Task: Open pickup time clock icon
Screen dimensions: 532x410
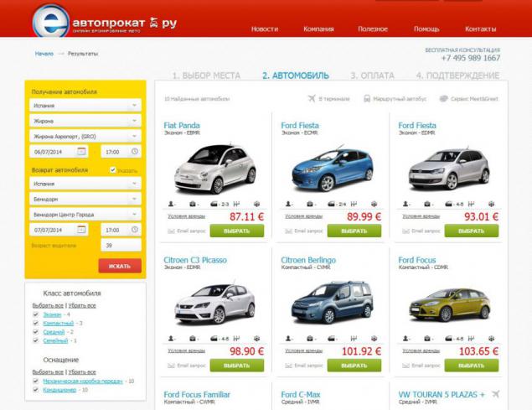Action: pos(135,152)
